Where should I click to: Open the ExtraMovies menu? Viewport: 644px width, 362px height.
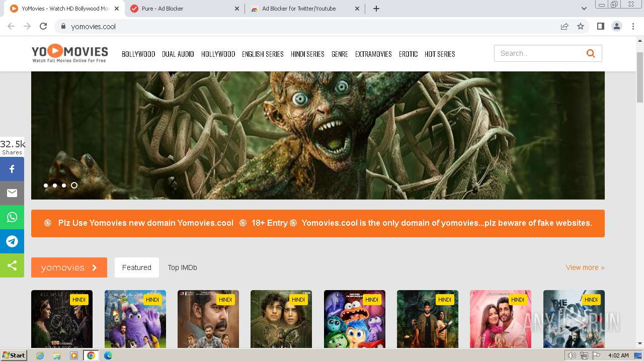tap(373, 54)
